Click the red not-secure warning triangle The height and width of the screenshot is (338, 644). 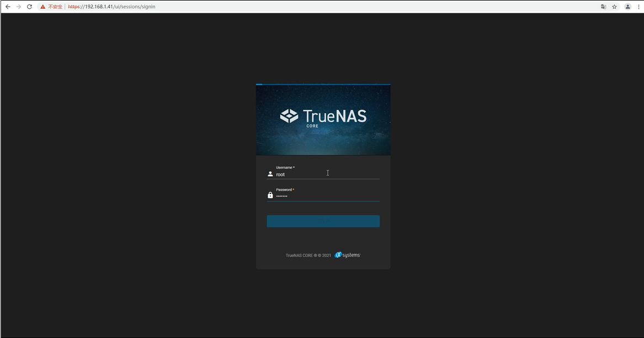point(43,7)
